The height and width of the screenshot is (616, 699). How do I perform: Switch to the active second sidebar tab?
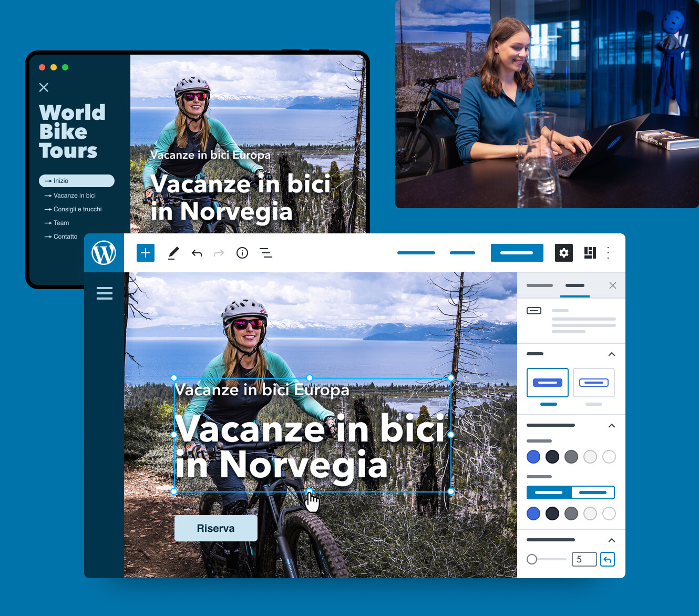575,285
